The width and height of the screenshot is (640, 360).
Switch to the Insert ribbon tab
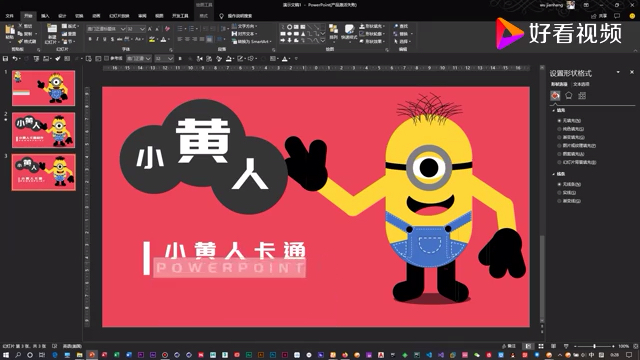[45, 16]
